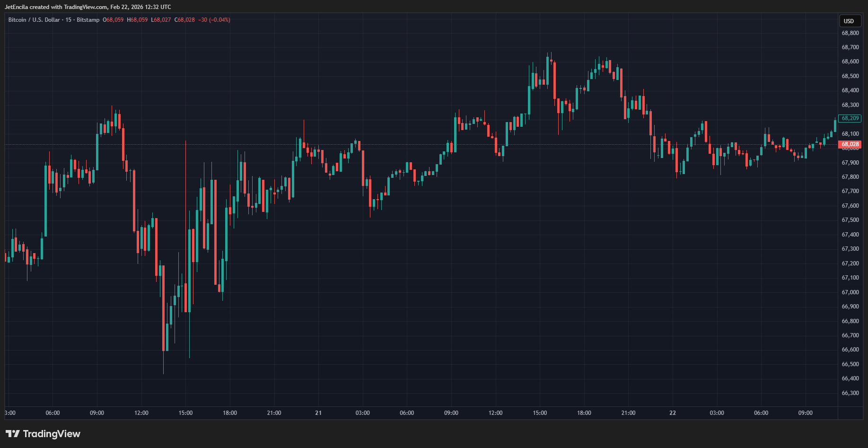Click the close value C68,028
Screen dimensions: 868x448
pyautogui.click(x=184, y=20)
